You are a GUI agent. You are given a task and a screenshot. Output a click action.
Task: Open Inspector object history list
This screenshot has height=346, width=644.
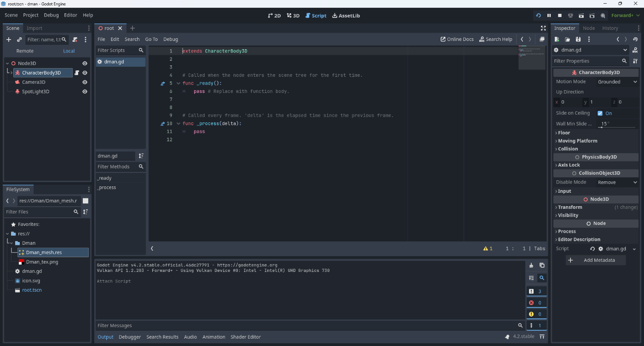pos(635,39)
